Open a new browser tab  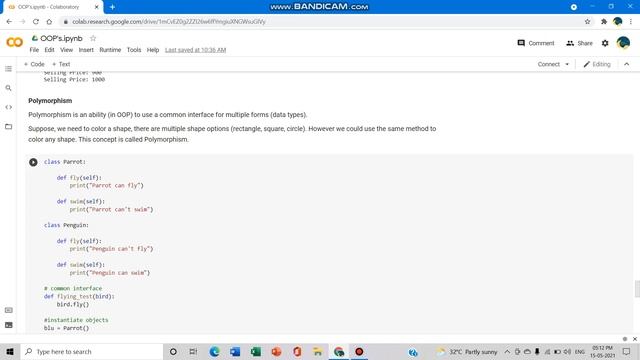tap(112, 7)
